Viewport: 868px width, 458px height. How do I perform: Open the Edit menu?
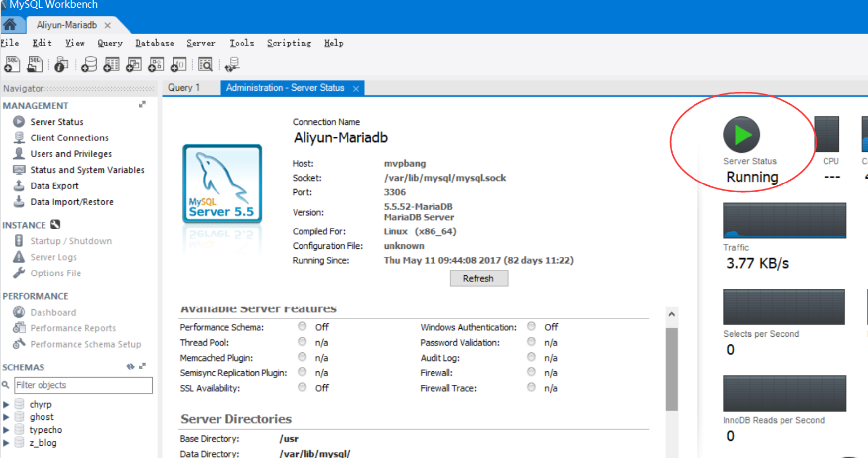[42, 43]
